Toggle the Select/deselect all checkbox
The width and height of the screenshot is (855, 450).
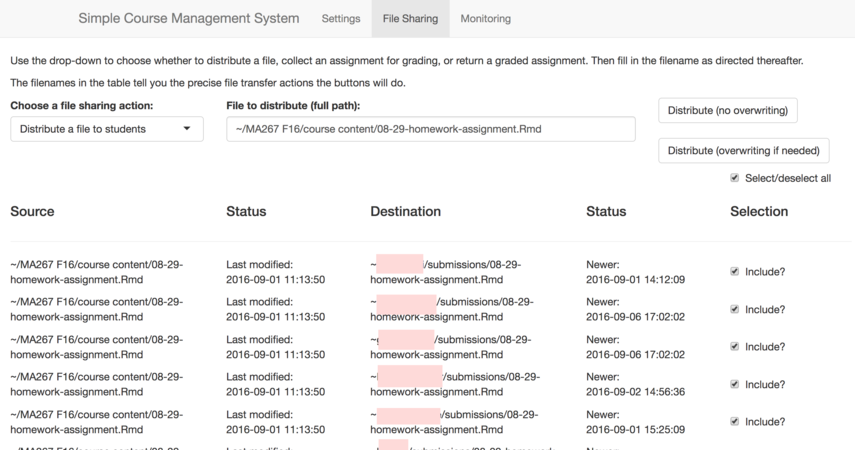[734, 178]
